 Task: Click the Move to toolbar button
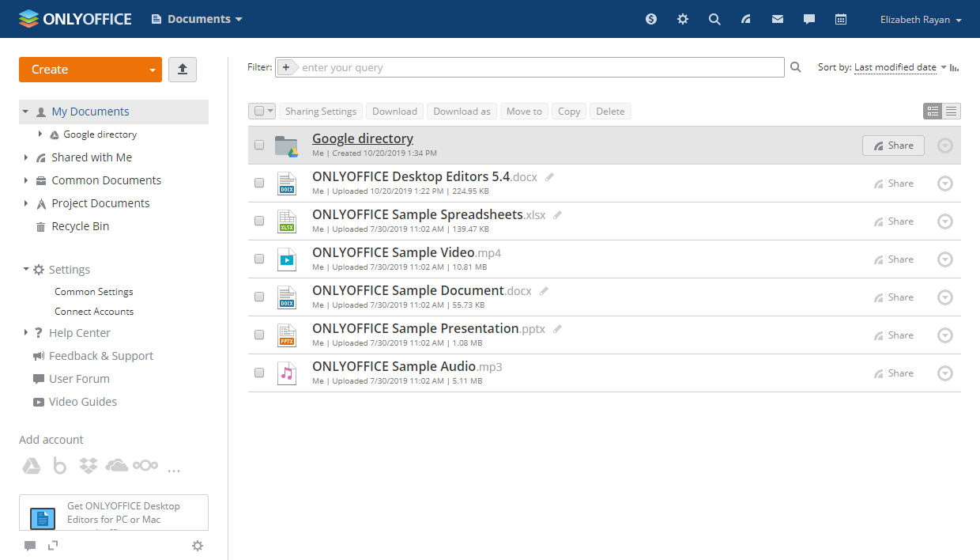pos(525,112)
